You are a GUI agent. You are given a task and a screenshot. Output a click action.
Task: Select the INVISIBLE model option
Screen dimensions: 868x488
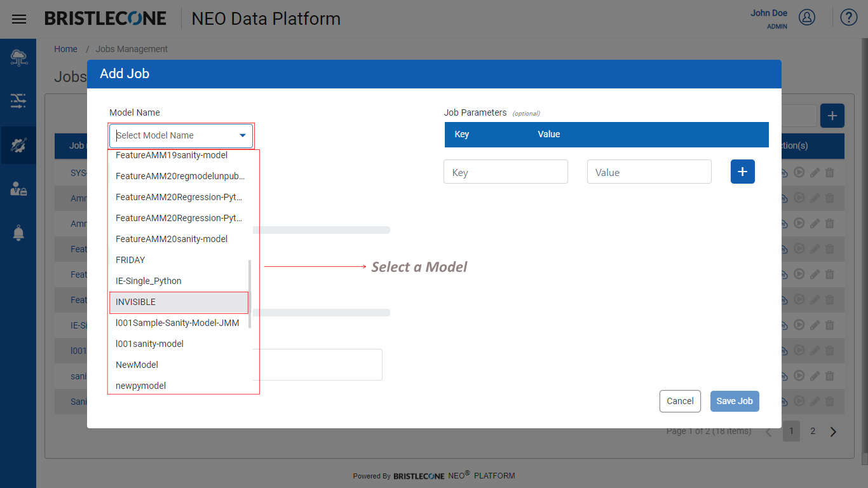pos(179,302)
